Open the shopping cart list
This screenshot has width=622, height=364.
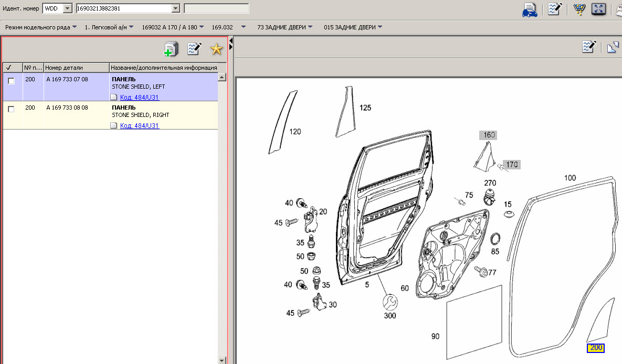tap(579, 9)
